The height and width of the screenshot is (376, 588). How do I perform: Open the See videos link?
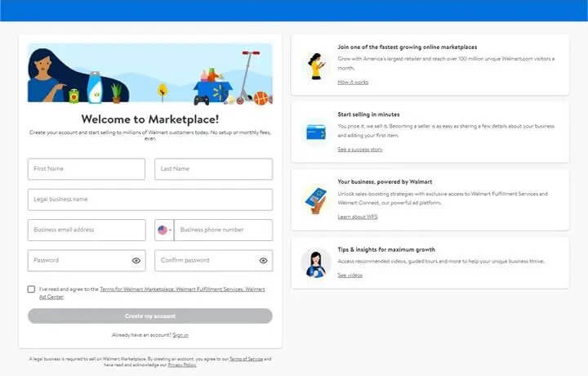(x=350, y=275)
